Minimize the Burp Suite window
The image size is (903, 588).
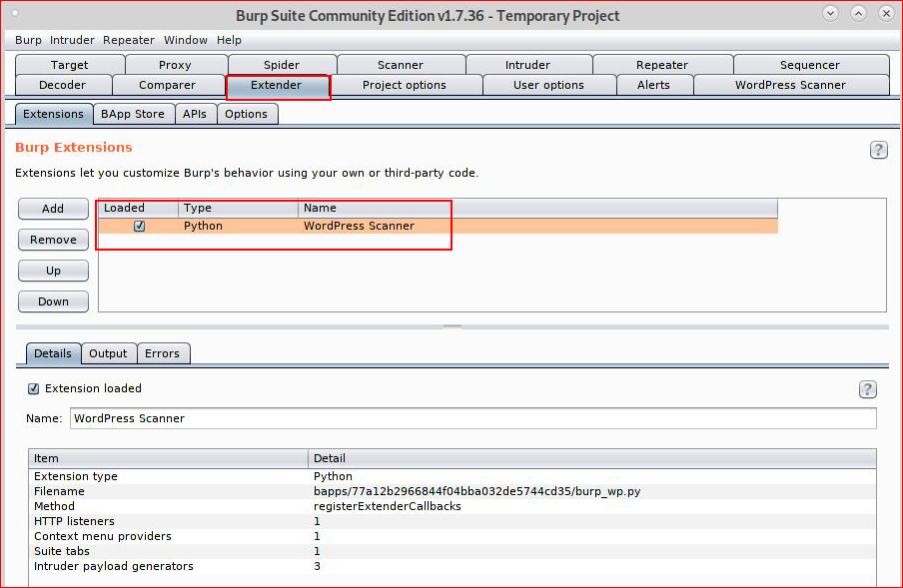[x=830, y=13]
